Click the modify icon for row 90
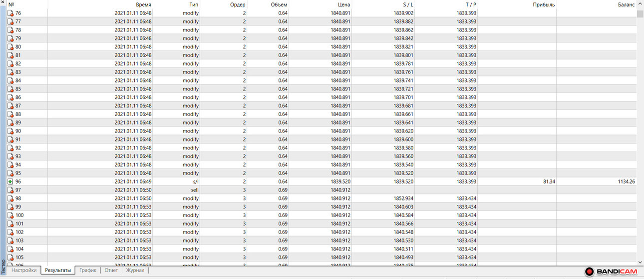This screenshot has width=644, height=279. [10, 131]
